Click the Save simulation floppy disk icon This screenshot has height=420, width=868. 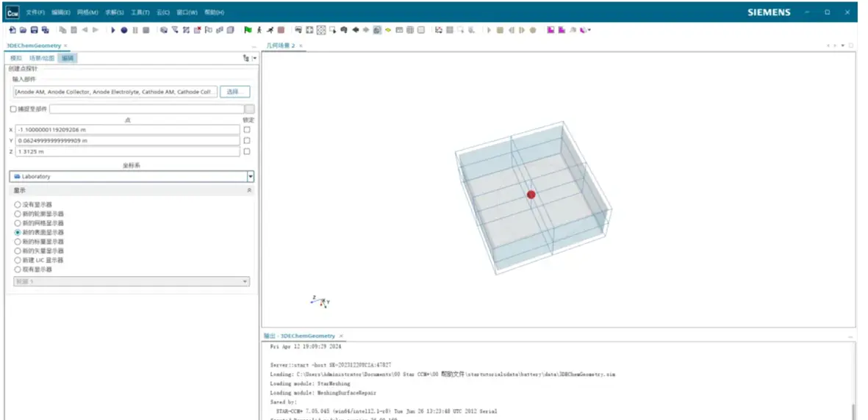(35, 30)
